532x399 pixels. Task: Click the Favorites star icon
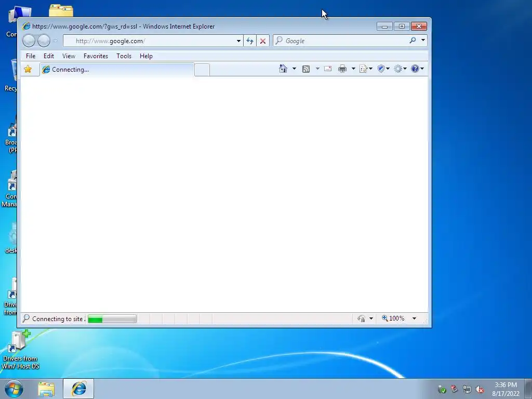pyautogui.click(x=28, y=69)
